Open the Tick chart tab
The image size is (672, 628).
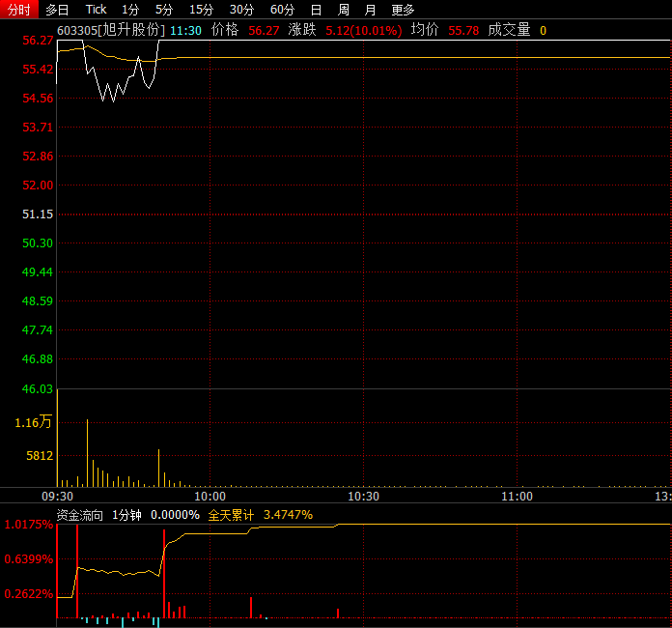click(x=96, y=10)
